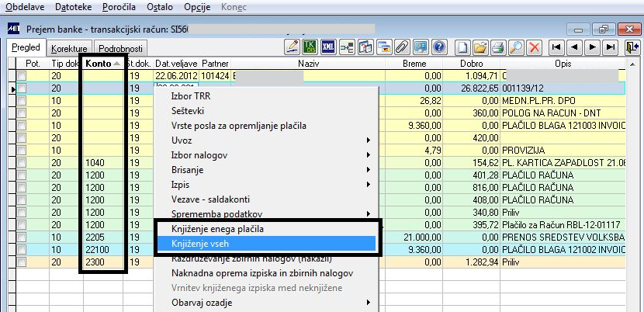The height and width of the screenshot is (312, 644).
Task: Click the pencil edit icon in toolbar
Action: 292,47
